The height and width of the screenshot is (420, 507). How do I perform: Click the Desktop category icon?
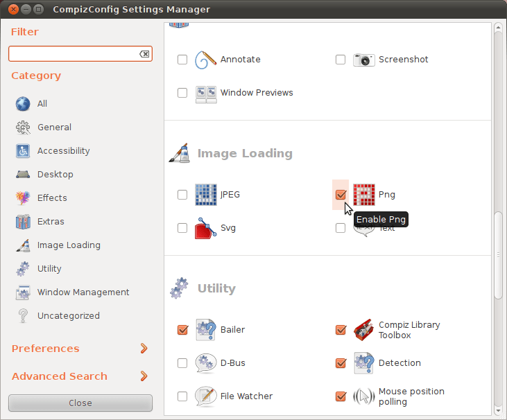pyautogui.click(x=23, y=175)
